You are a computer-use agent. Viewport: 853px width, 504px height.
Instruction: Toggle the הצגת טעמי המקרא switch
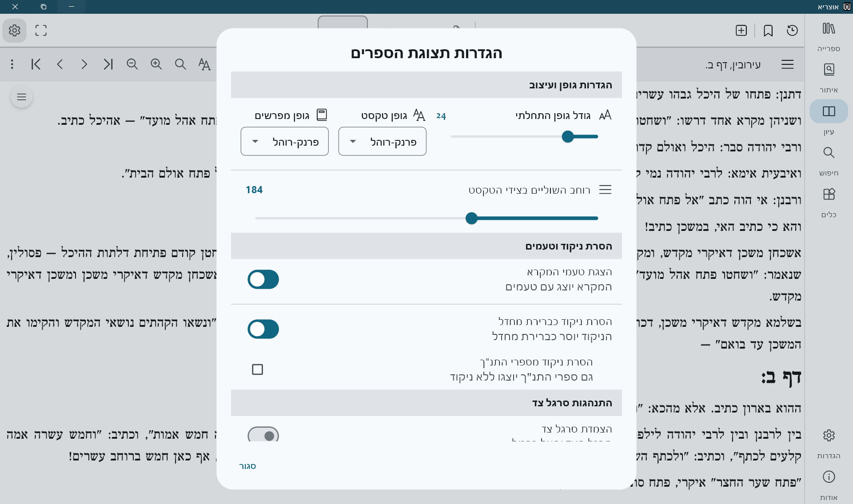[x=263, y=279]
